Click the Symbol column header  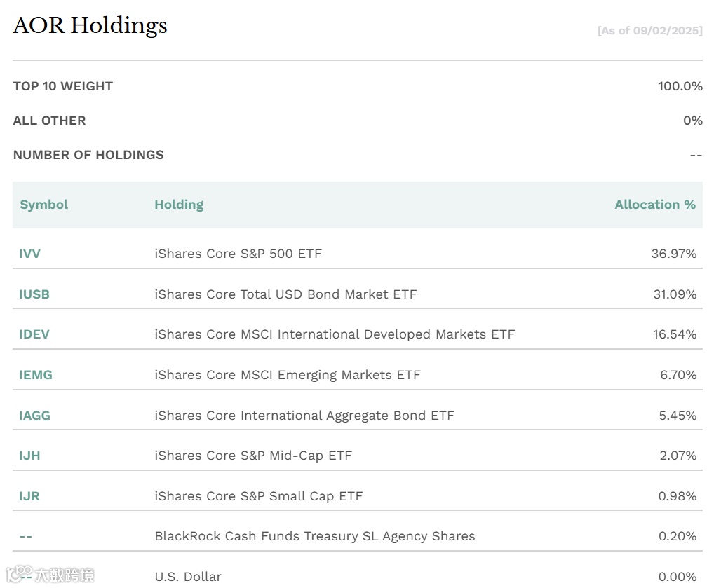click(44, 205)
